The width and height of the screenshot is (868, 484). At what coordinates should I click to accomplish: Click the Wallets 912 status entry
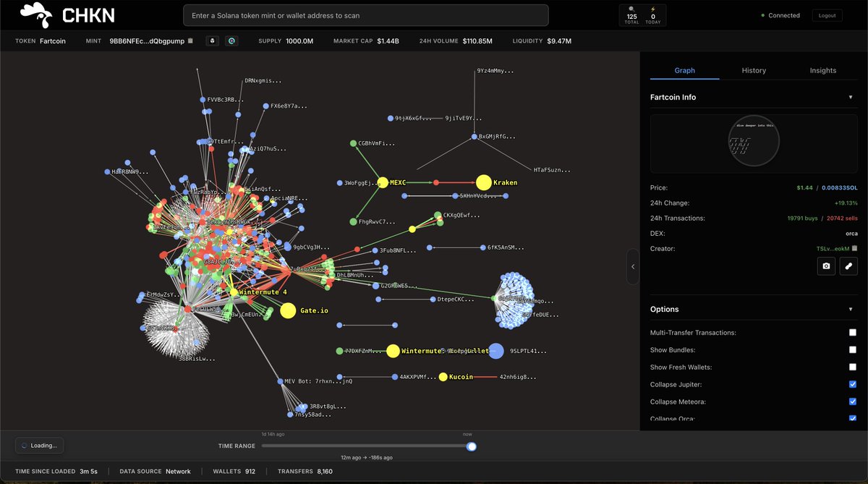point(234,471)
